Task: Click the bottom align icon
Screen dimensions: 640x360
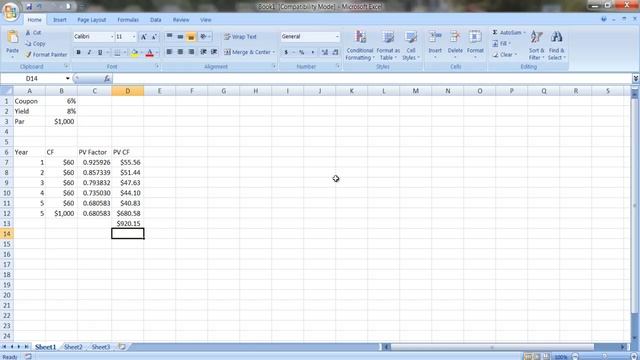Action: coord(191,37)
